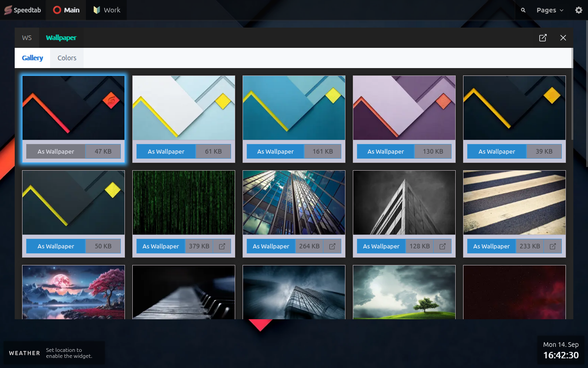Viewport: 588px width, 368px height.
Task: Expand the Pages dropdown
Action: (x=550, y=10)
